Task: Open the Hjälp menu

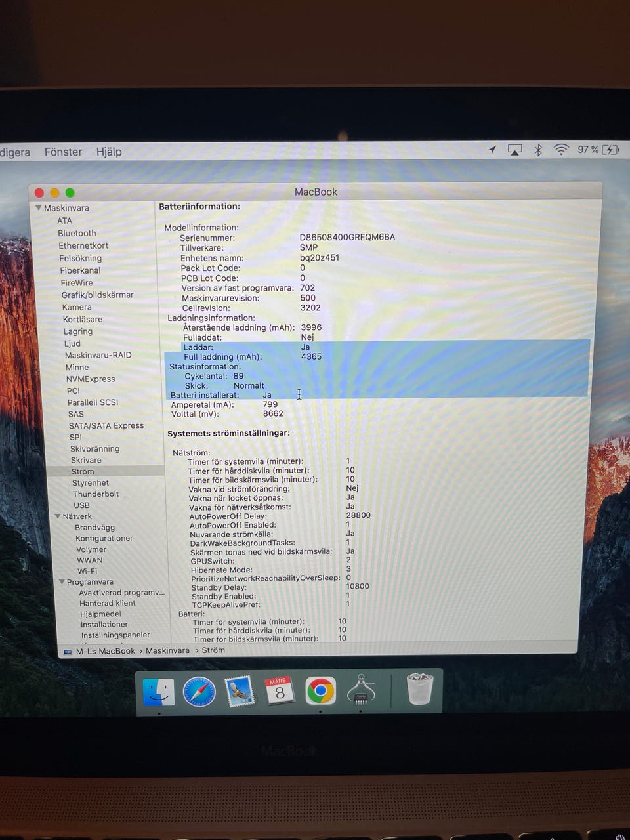Action: (x=109, y=152)
